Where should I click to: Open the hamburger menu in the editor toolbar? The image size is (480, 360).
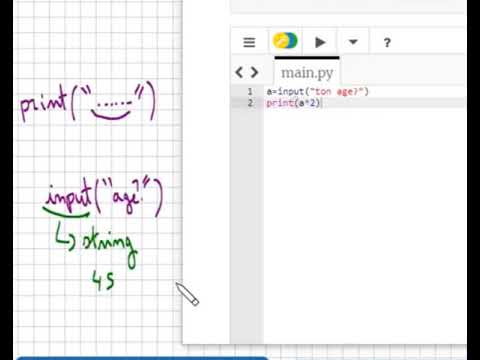point(249,42)
